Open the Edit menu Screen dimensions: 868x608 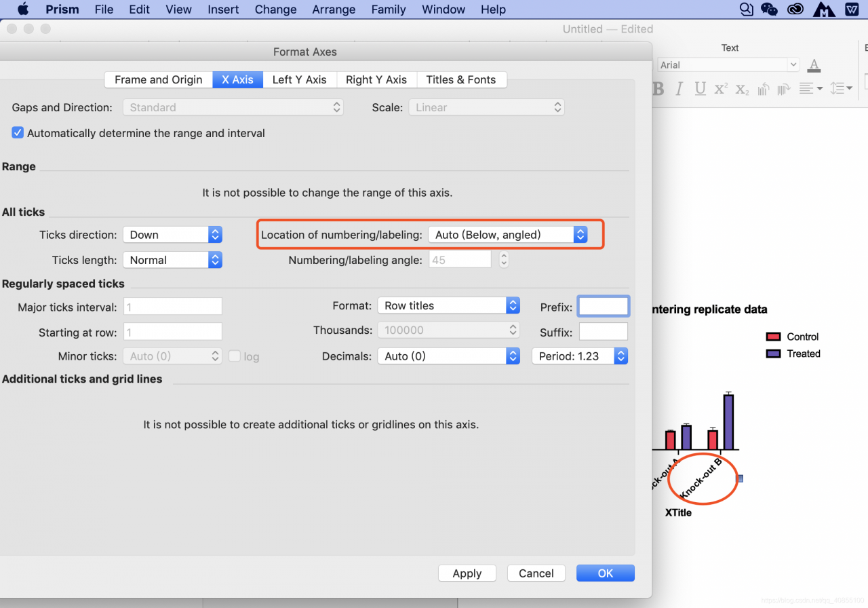(139, 9)
